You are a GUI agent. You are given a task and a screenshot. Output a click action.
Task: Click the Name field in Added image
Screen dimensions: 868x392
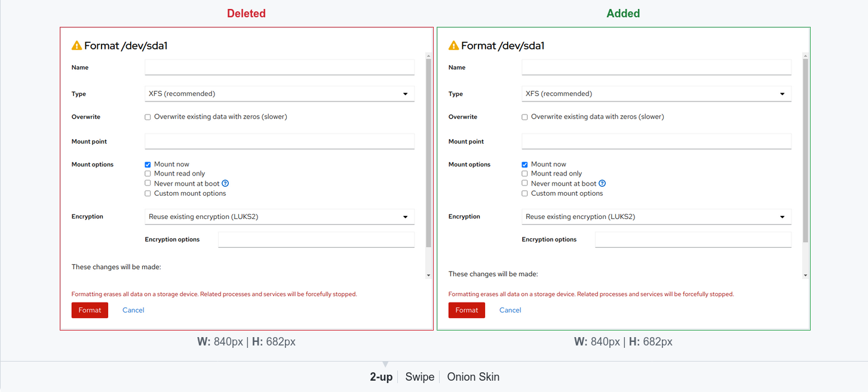[657, 67]
